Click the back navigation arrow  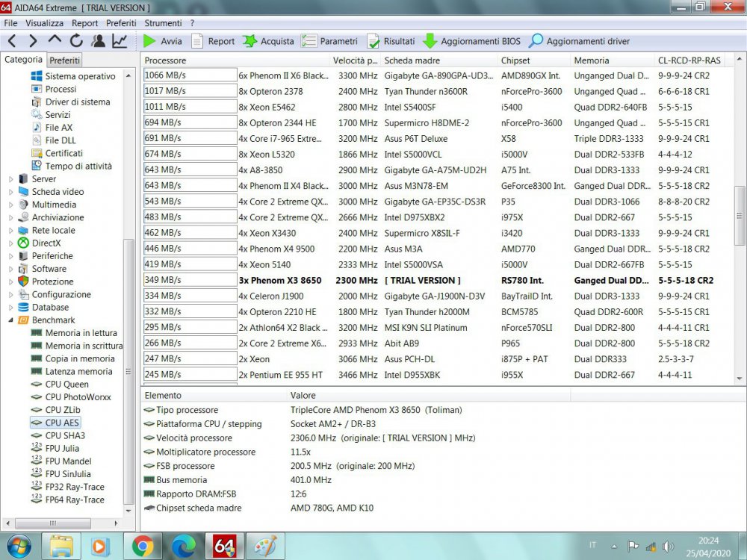[13, 41]
